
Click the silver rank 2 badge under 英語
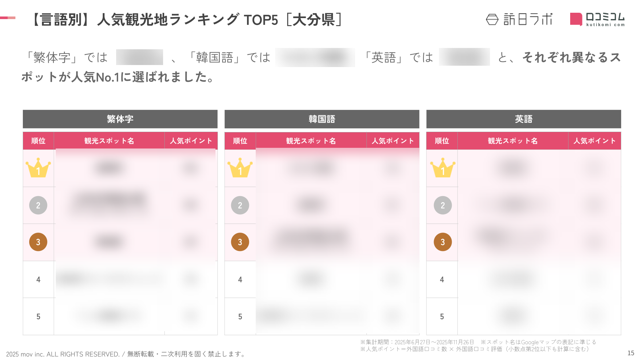(443, 205)
